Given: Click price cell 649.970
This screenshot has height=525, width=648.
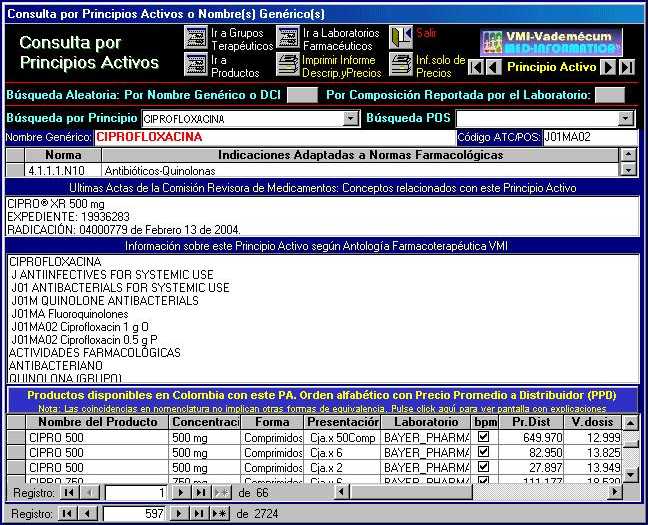Looking at the screenshot, I should 531,437.
